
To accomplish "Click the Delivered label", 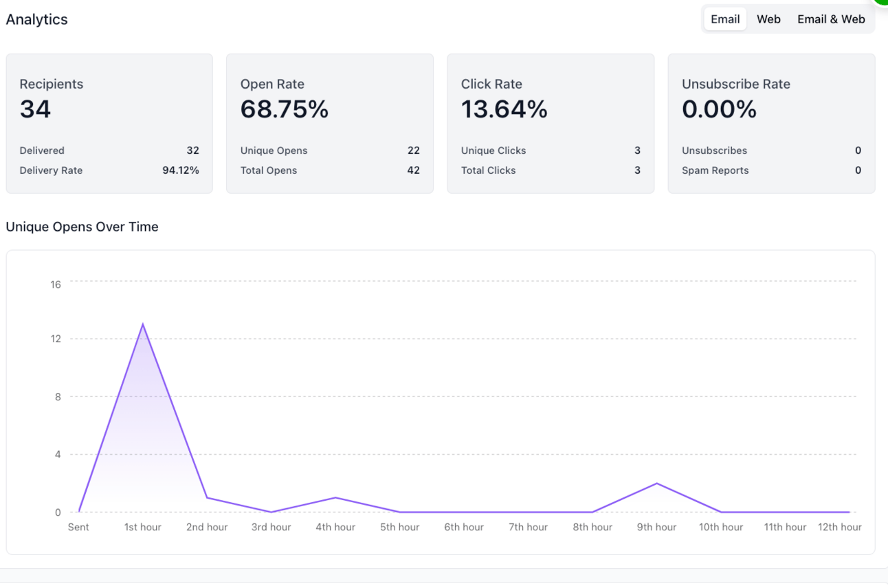I will 42,150.
